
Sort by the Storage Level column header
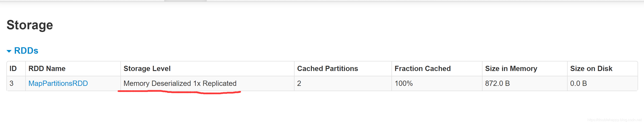(147, 69)
